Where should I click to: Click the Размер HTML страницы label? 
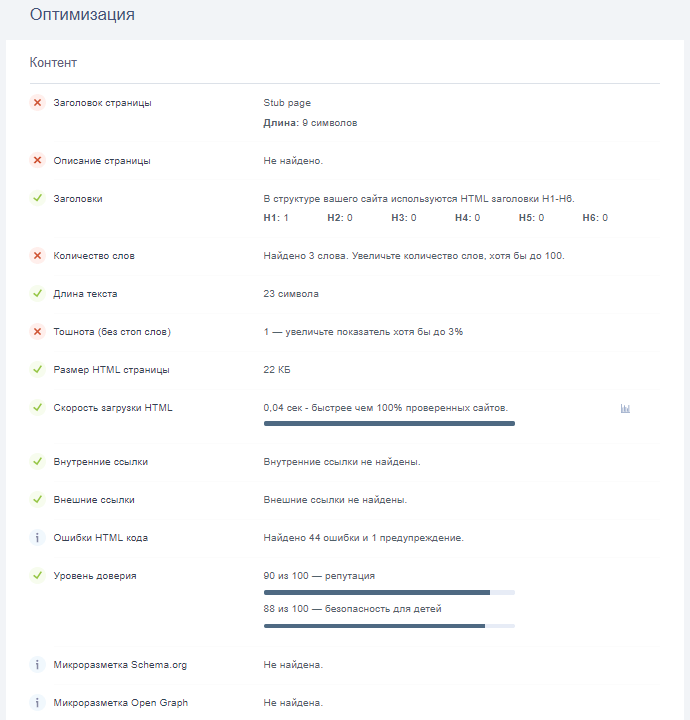click(111, 370)
